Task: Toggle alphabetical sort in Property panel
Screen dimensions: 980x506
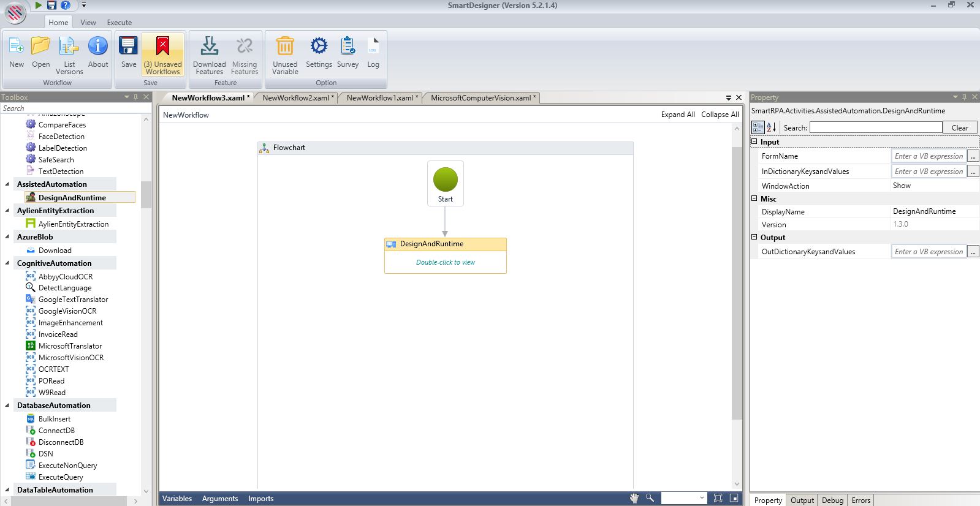Action: pyautogui.click(x=772, y=127)
